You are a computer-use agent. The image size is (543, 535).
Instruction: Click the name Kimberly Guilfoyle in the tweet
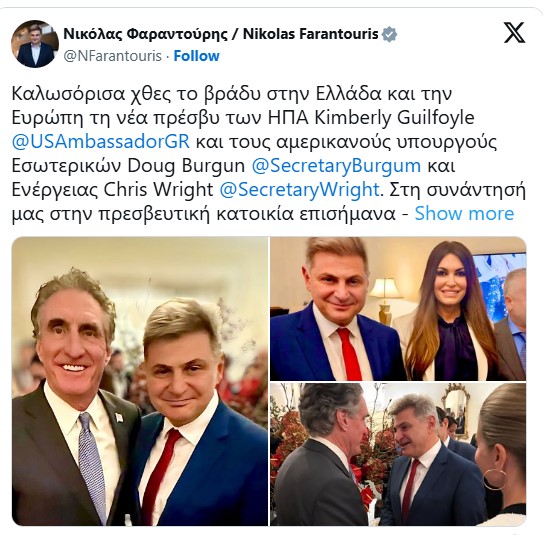[394, 118]
